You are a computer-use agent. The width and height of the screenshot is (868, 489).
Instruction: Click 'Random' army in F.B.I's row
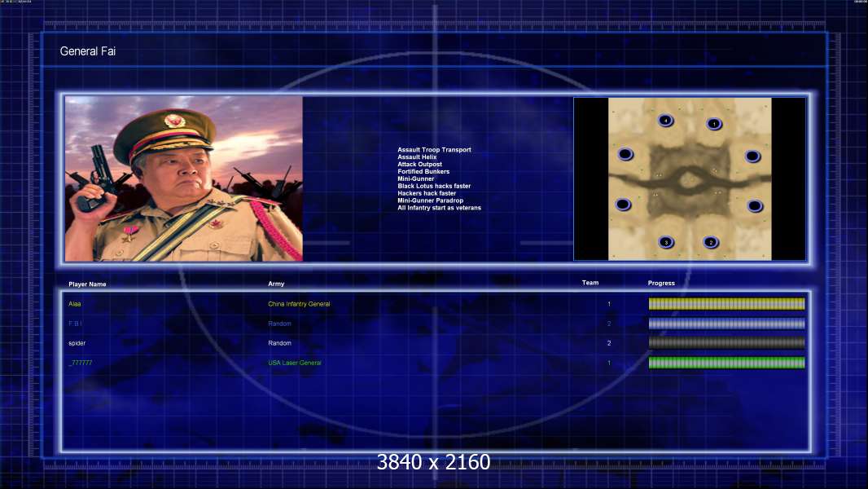click(279, 324)
